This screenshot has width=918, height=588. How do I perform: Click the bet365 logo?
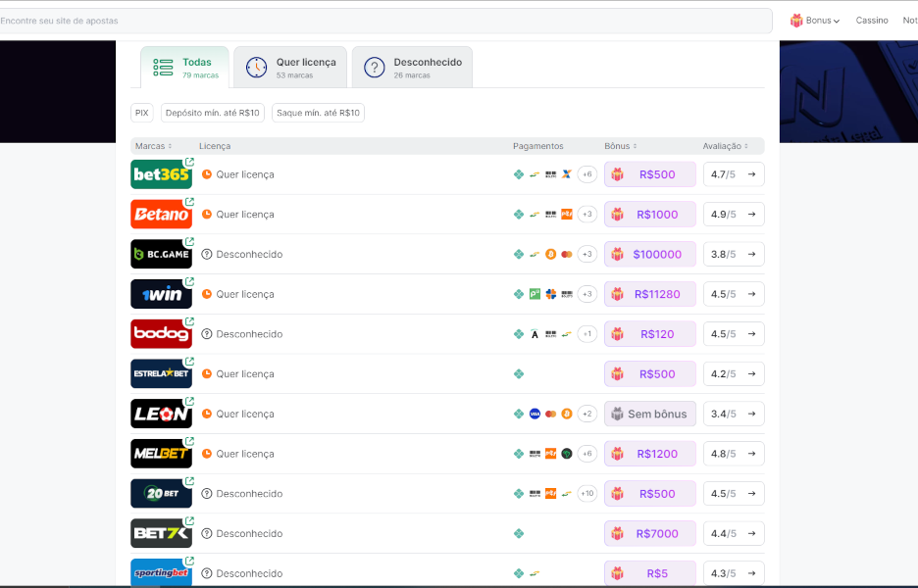161,174
